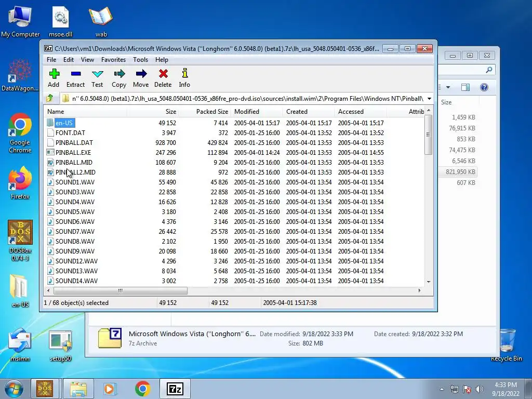Select the SOUND6.WAV file
The width and height of the screenshot is (532, 399).
coord(75,221)
